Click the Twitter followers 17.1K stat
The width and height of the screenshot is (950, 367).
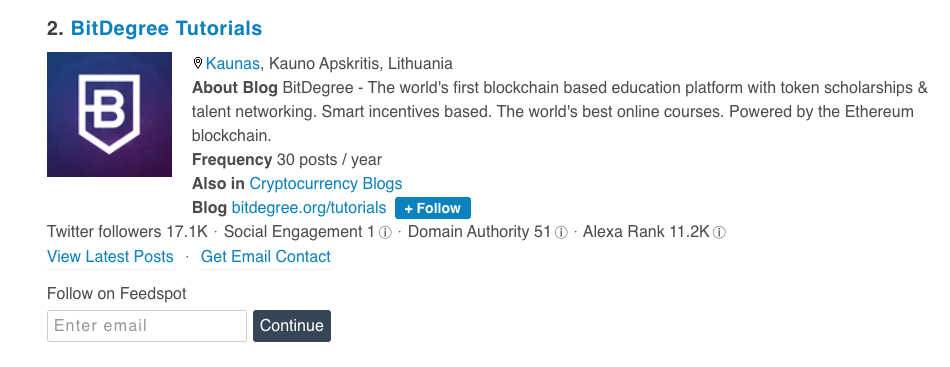point(127,232)
